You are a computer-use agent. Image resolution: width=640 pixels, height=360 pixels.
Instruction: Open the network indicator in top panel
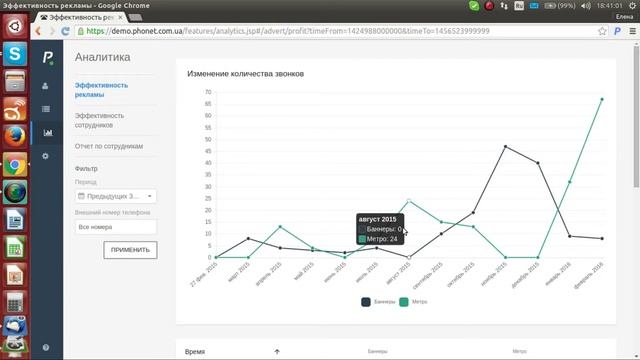(x=504, y=6)
